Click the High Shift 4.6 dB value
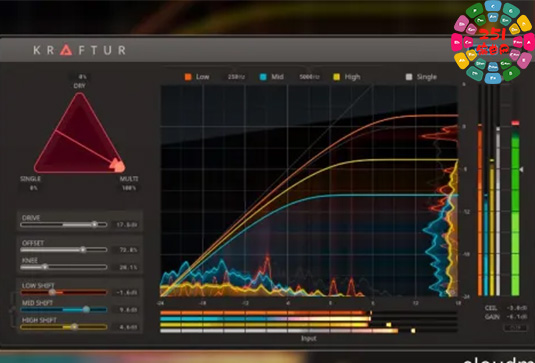The height and width of the screenshot is (363, 535). [x=127, y=327]
